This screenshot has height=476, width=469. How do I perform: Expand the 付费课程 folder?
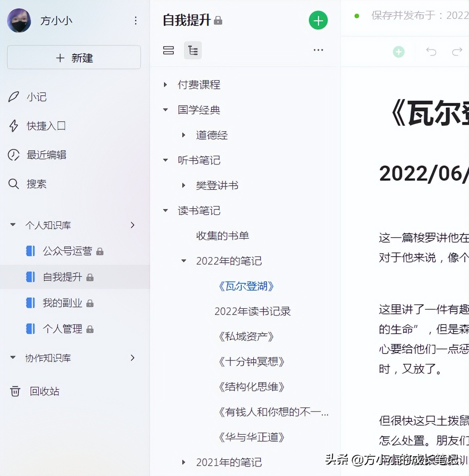[x=165, y=85]
